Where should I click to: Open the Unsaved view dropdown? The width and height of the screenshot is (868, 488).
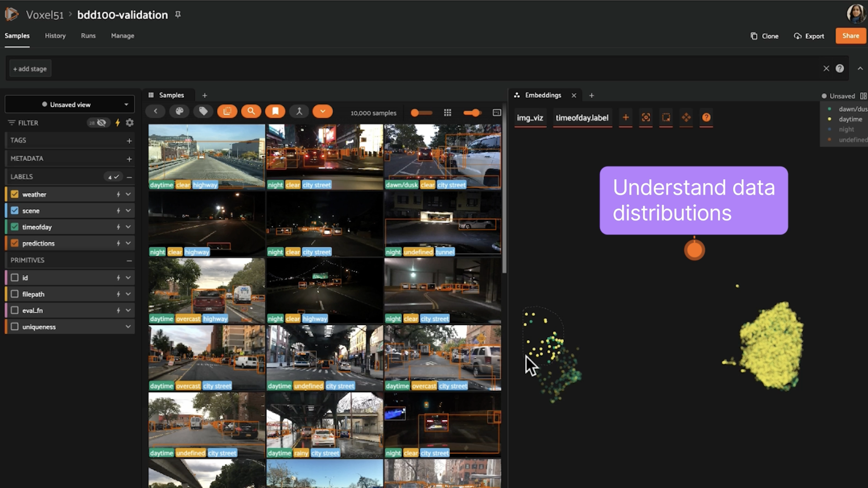(x=70, y=105)
